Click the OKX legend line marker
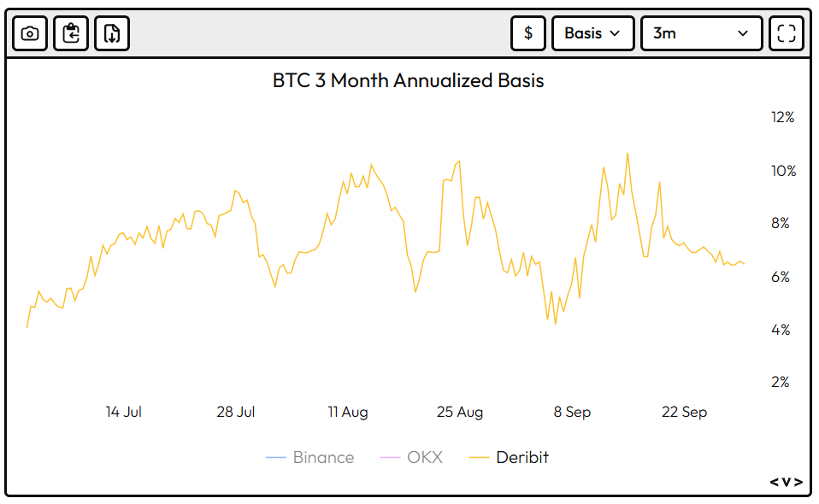 pyautogui.click(x=389, y=458)
